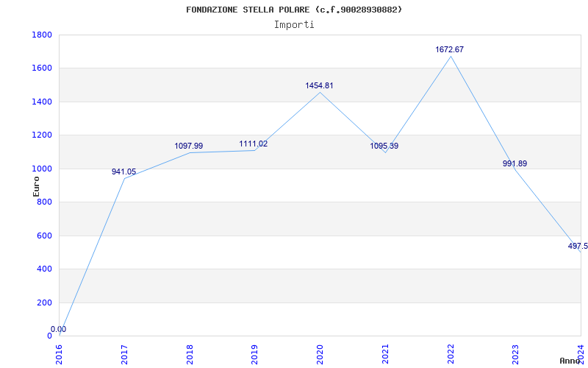
Task: Click the 1400 y-axis tick label
Action: 42,102
